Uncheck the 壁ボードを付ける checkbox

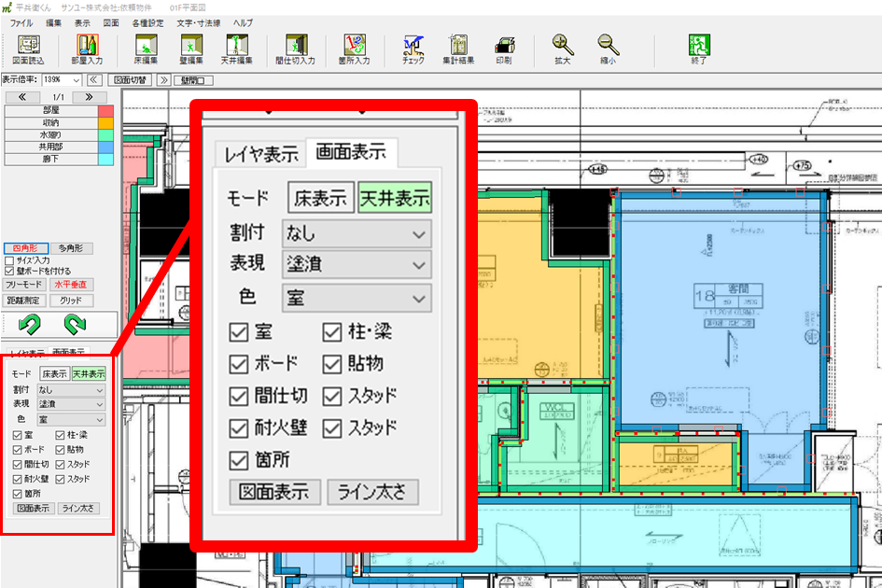[9, 271]
